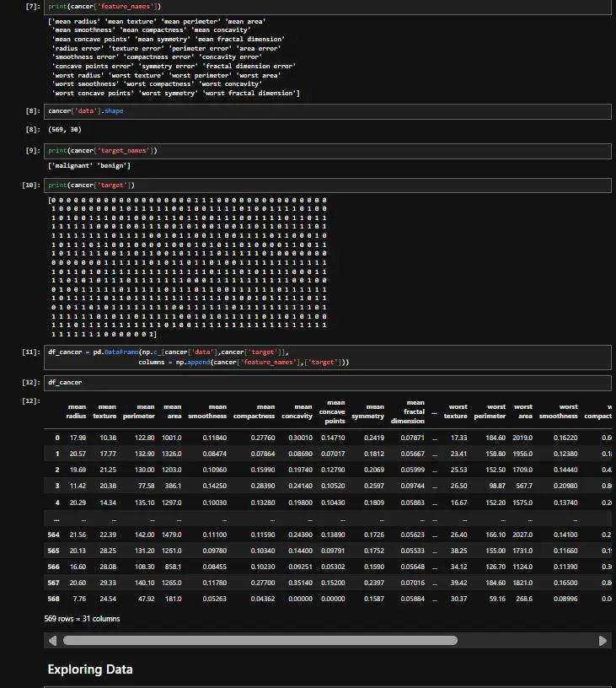Image resolution: width=616 pixels, height=688 pixels.
Task: Click the 'mean symmetry' column header
Action: [368, 411]
